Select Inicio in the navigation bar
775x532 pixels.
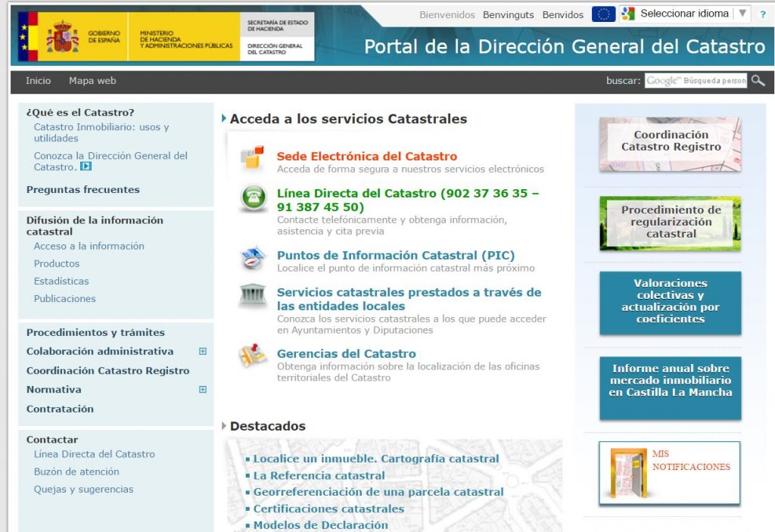coord(38,81)
